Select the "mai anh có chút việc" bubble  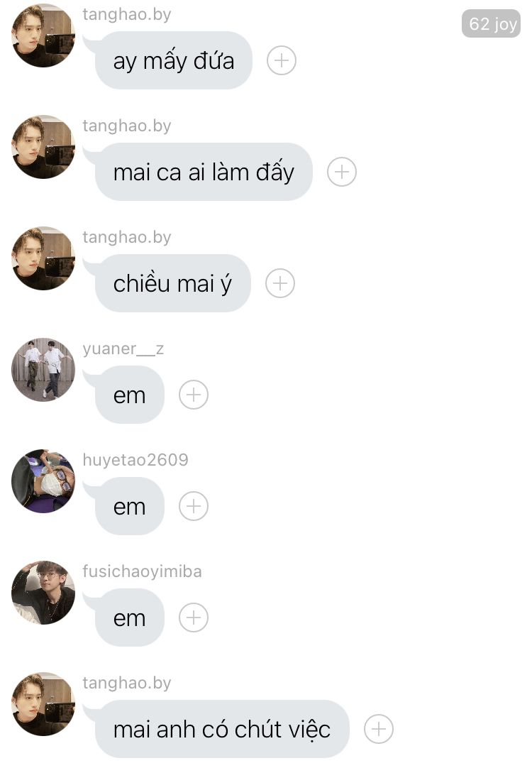(222, 729)
